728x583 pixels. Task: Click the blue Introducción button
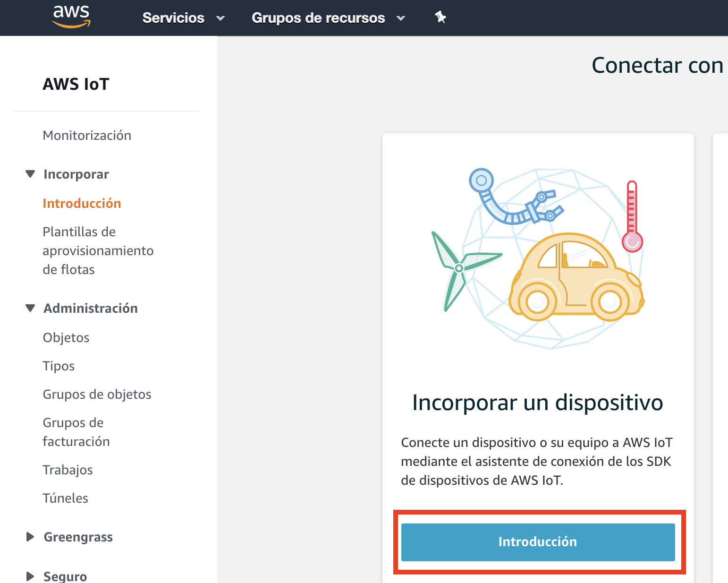click(x=538, y=542)
